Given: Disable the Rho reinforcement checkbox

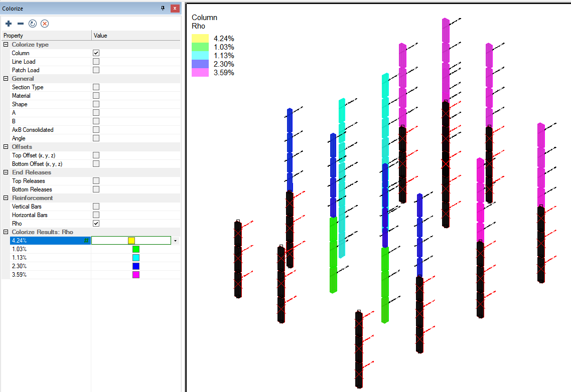Looking at the screenshot, I should pyautogui.click(x=96, y=224).
